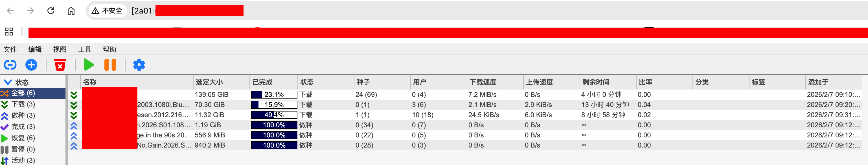Click the browser home icon
This screenshot has width=868, height=165.
tap(71, 10)
